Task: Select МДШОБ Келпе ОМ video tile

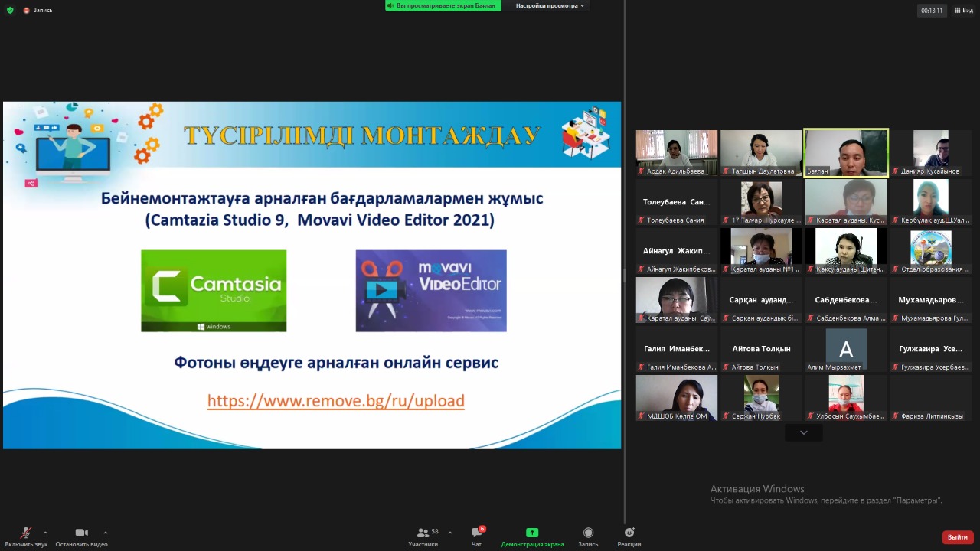Action: click(x=677, y=398)
